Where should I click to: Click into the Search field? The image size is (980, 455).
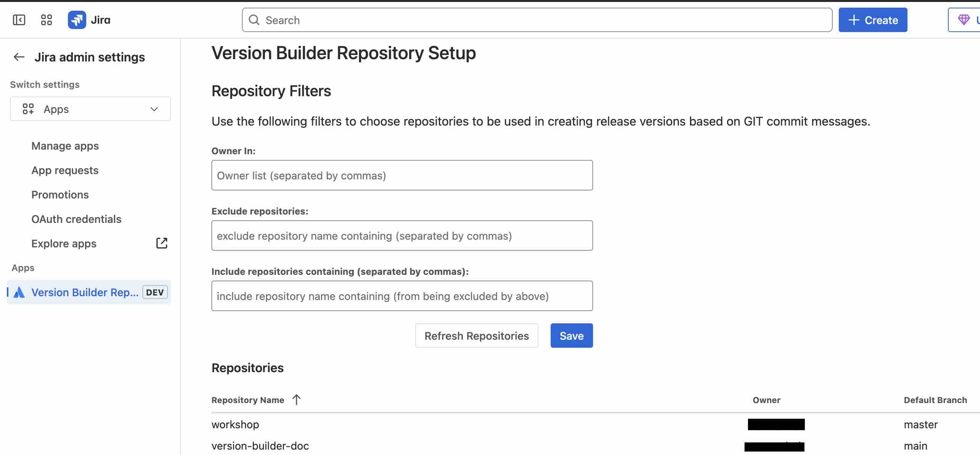537,20
